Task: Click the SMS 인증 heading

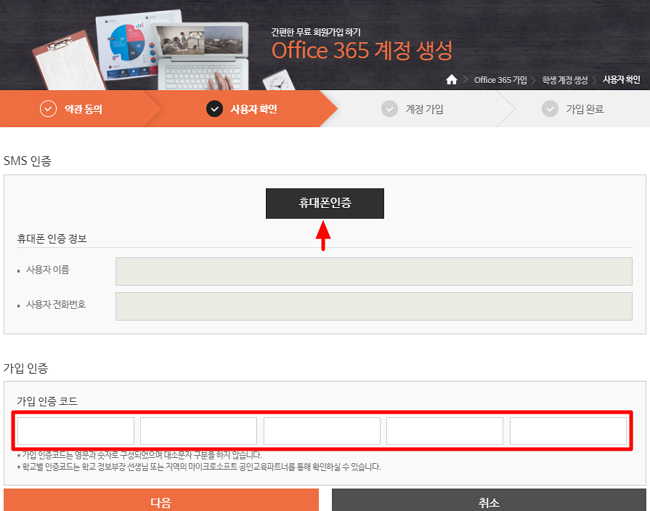Action: tap(27, 161)
